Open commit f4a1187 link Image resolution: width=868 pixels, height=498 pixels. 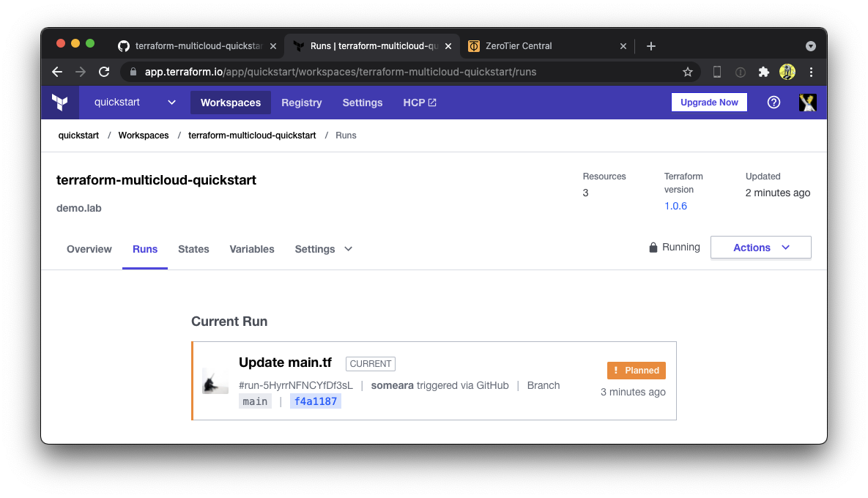(316, 401)
